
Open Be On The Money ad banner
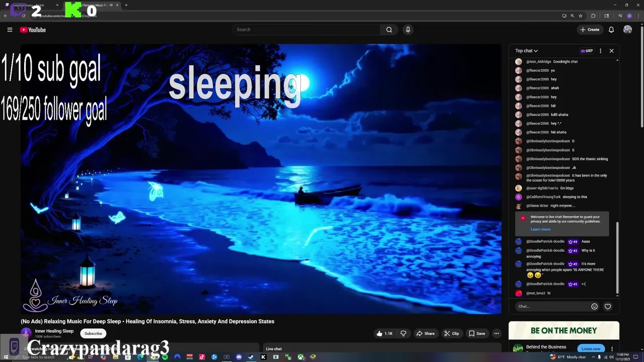[564, 331]
